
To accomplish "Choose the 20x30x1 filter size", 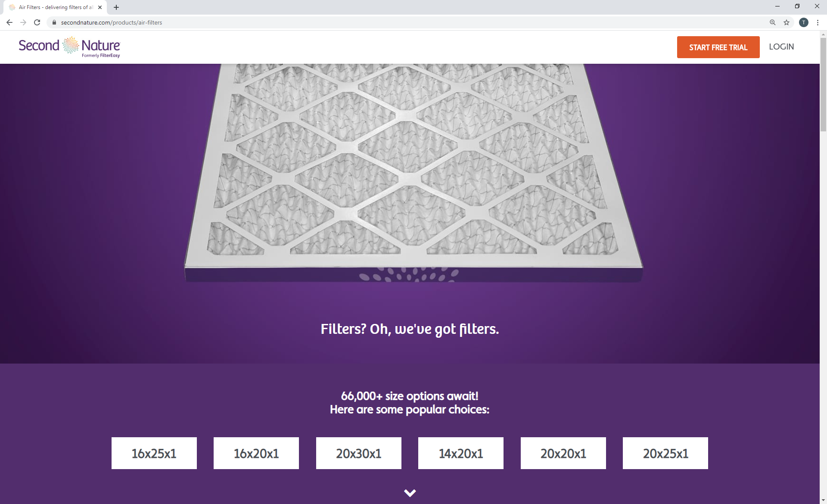I will pyautogui.click(x=358, y=453).
